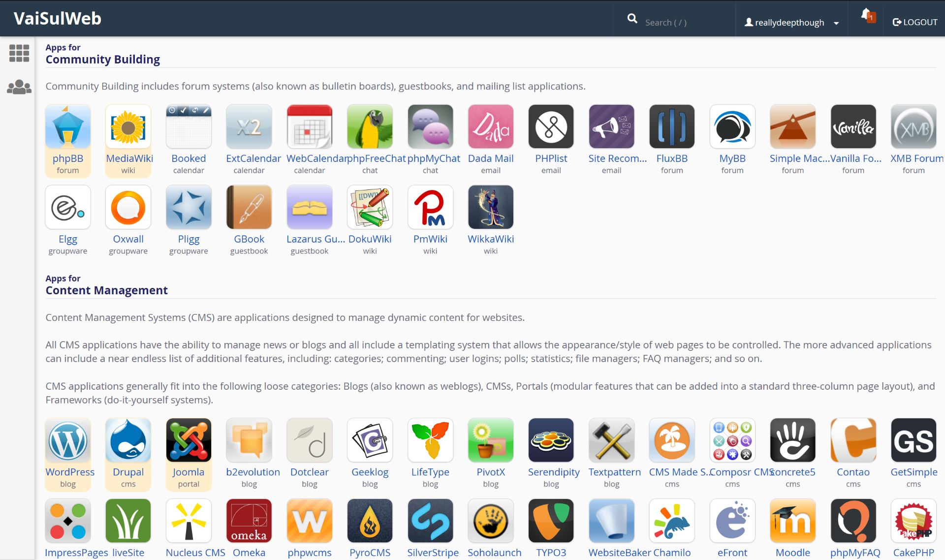
Task: Select the GetSimple CMS icon
Action: [x=913, y=440]
